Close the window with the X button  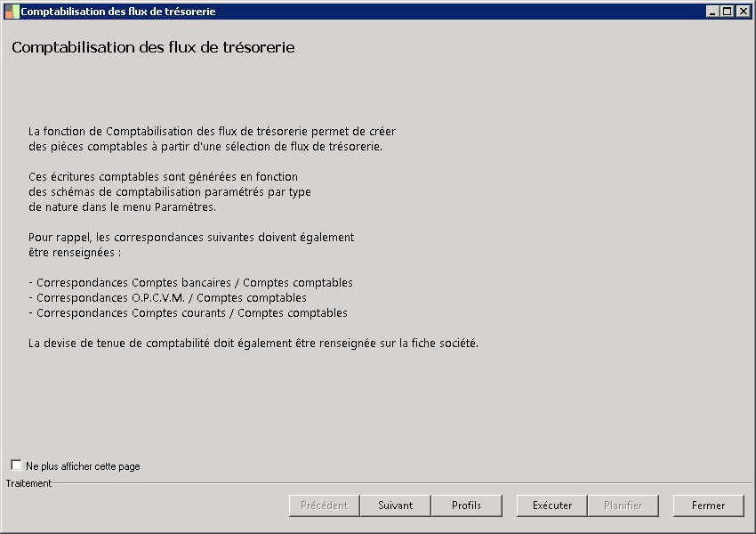[743, 12]
